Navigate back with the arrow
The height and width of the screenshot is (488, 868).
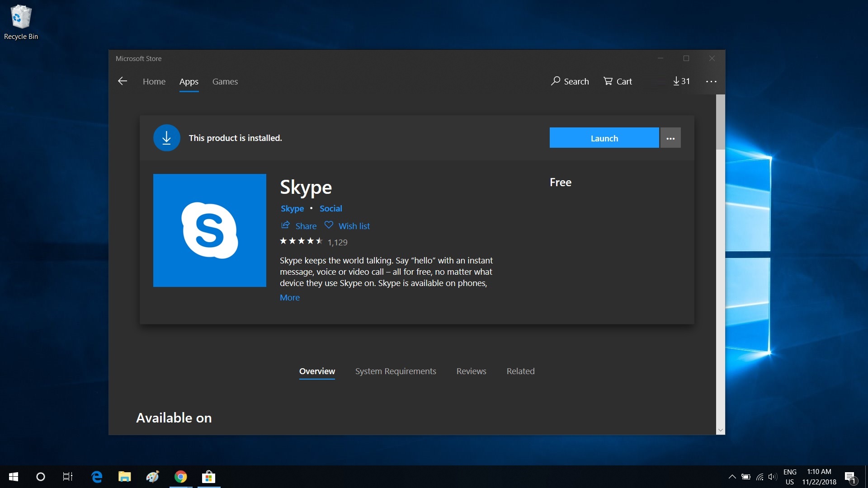tap(123, 81)
